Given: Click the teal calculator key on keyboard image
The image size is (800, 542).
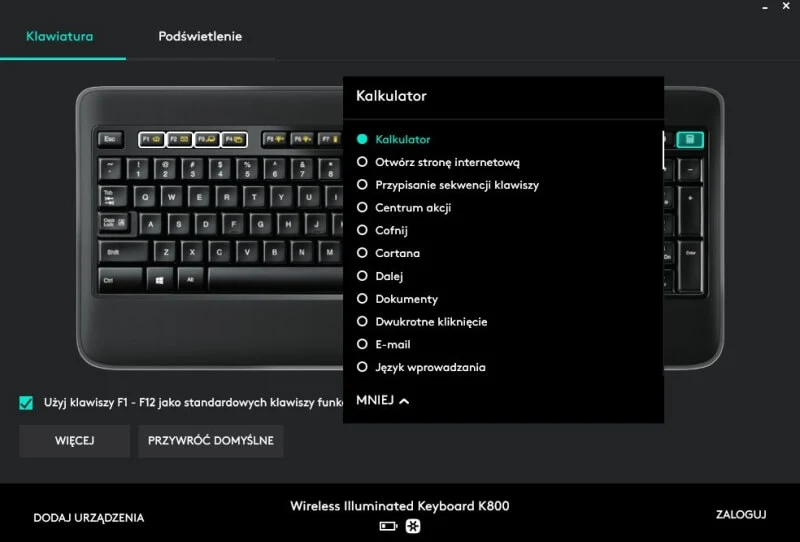Looking at the screenshot, I should (690, 139).
